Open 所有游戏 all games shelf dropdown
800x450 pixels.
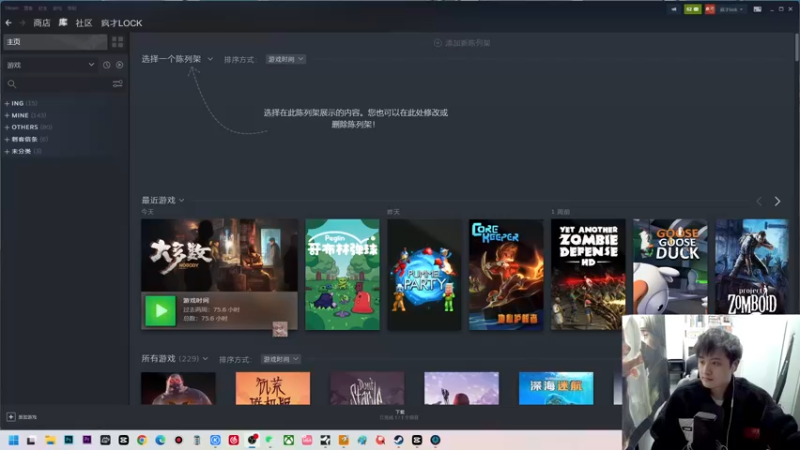click(x=174, y=359)
